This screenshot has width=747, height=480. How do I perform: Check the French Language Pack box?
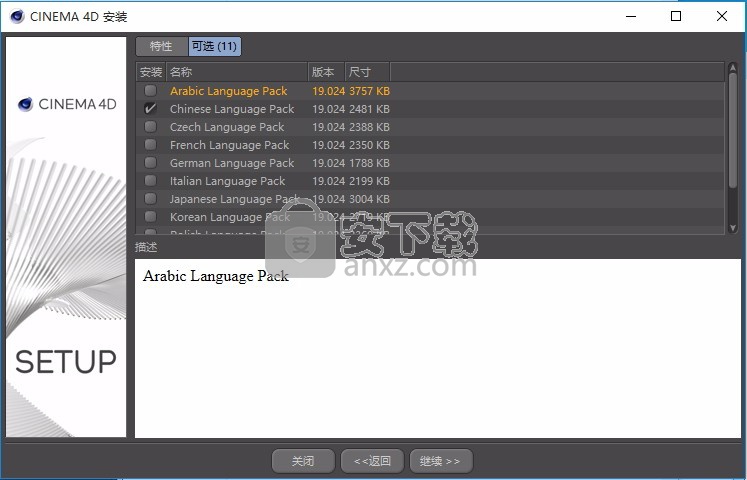(x=151, y=145)
